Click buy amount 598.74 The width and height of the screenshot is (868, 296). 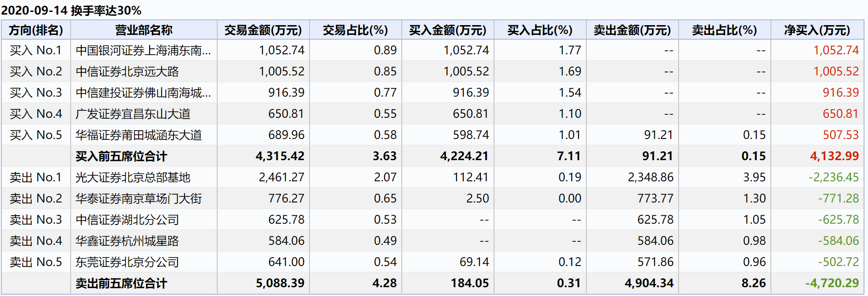pos(471,135)
